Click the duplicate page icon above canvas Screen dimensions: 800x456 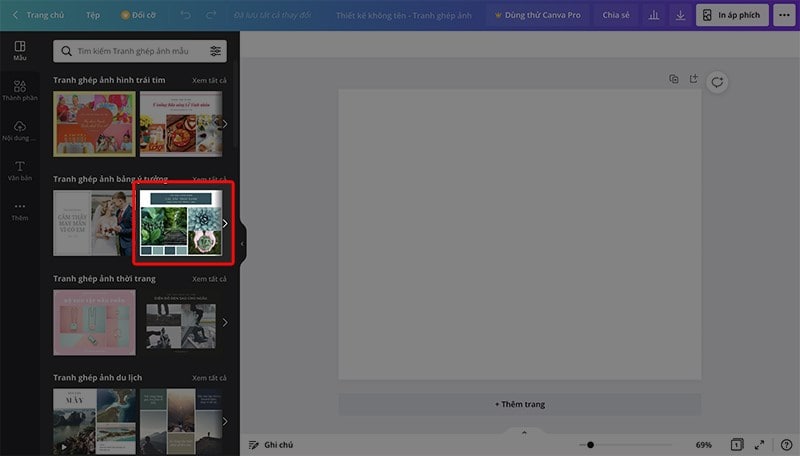[x=674, y=79]
